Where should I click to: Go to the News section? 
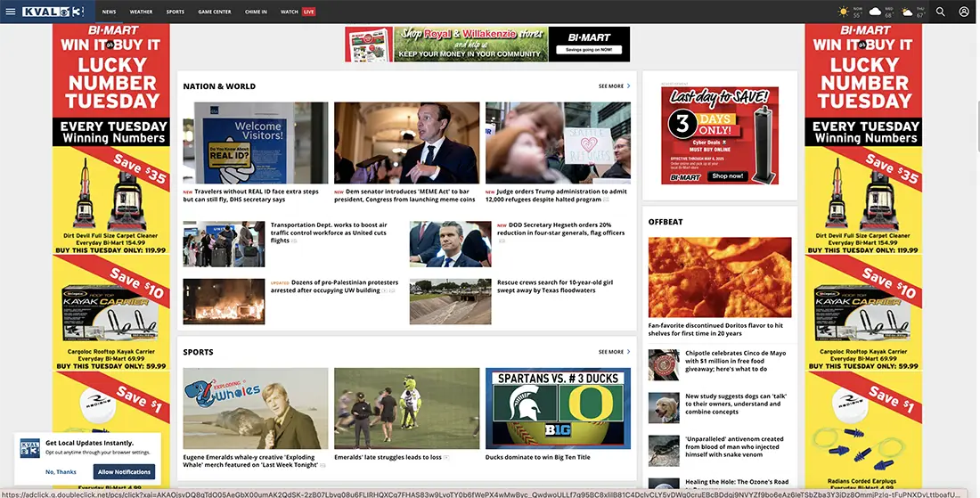coord(109,12)
